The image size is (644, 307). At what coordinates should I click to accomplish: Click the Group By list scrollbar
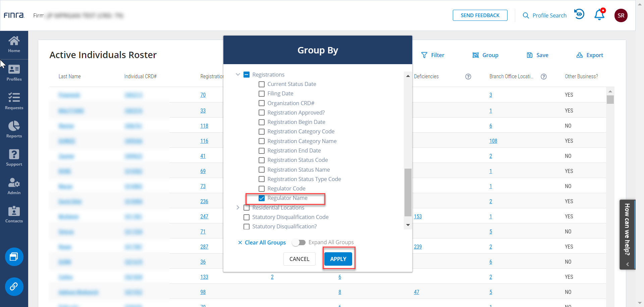pyautogui.click(x=408, y=192)
